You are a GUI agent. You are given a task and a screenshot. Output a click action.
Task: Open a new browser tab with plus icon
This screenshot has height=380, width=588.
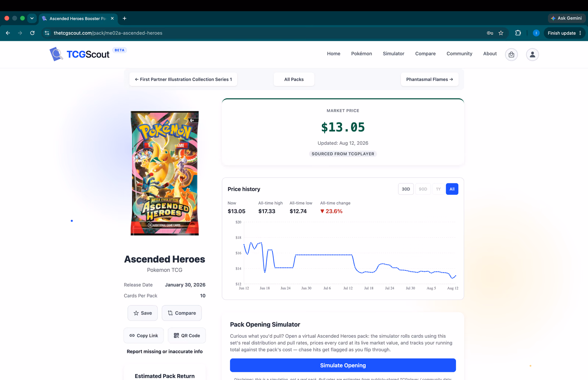pyautogui.click(x=125, y=18)
